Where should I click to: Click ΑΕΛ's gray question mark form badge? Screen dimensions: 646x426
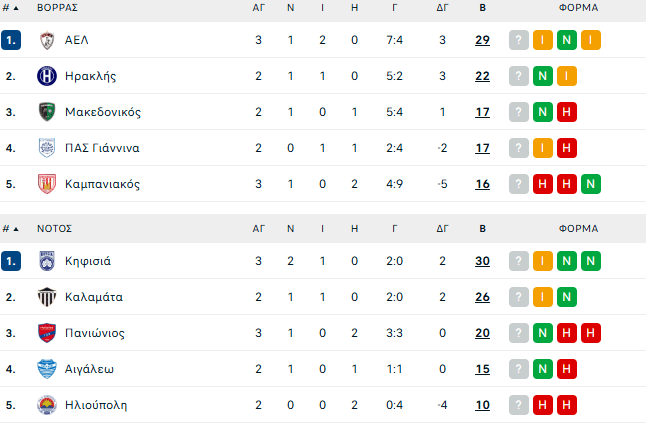[518, 40]
